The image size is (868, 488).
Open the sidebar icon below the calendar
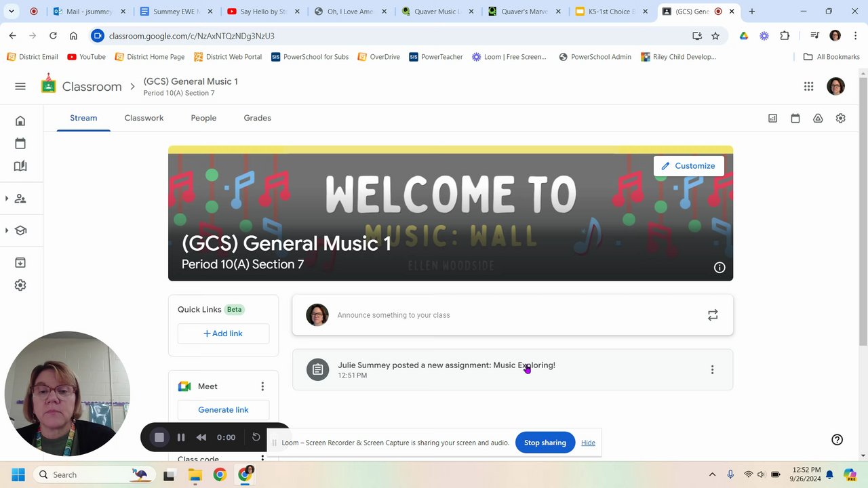pos(20,166)
